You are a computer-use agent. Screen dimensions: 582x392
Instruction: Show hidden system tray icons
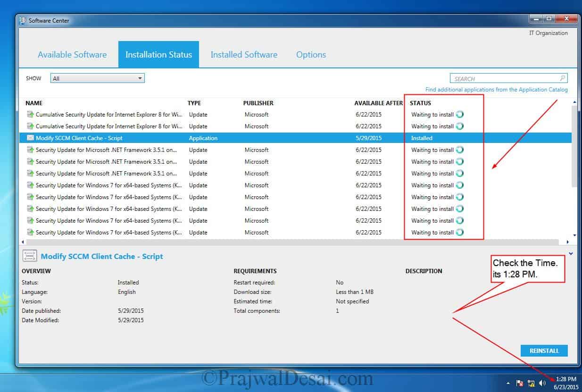pyautogui.click(x=508, y=383)
